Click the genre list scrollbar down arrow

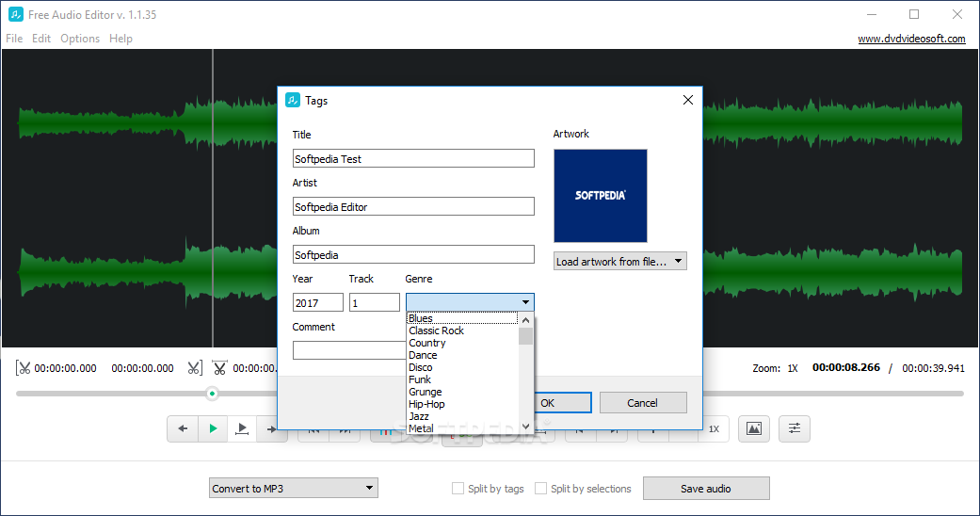tap(525, 427)
